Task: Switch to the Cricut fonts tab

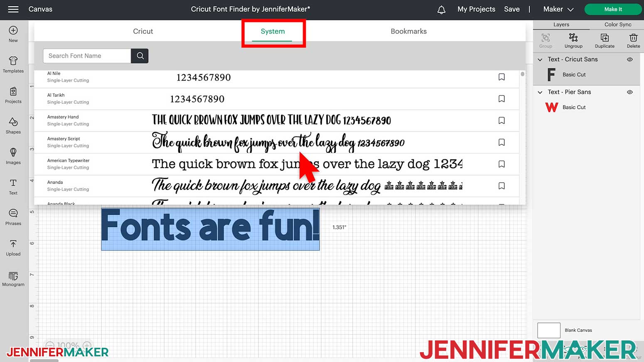Action: tap(143, 31)
